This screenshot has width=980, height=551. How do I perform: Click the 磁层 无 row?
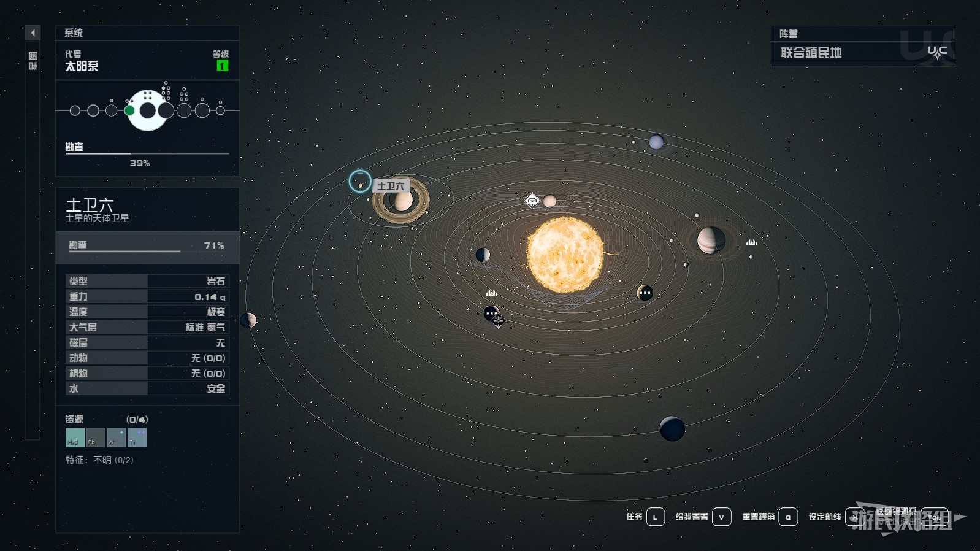tap(147, 342)
